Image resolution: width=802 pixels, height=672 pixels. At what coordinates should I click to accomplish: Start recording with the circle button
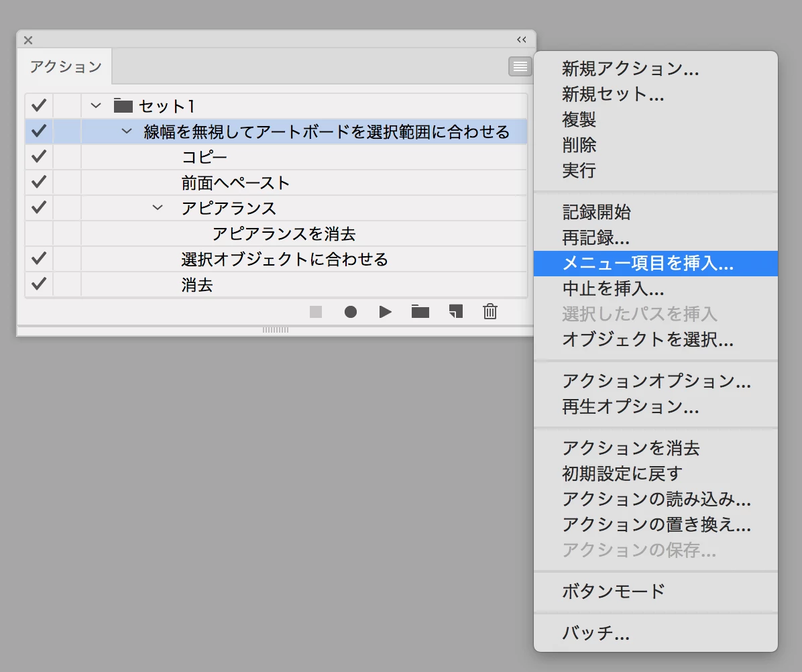350,311
